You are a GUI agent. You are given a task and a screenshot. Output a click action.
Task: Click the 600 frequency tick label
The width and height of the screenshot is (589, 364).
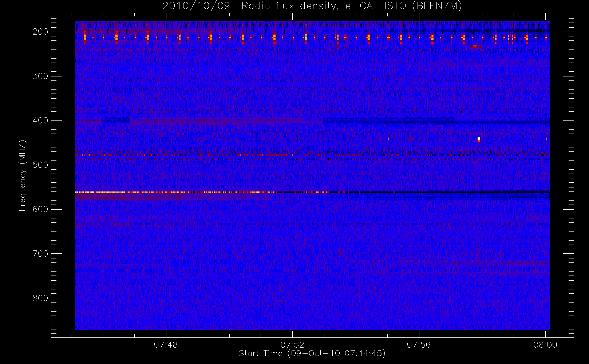pyautogui.click(x=40, y=209)
